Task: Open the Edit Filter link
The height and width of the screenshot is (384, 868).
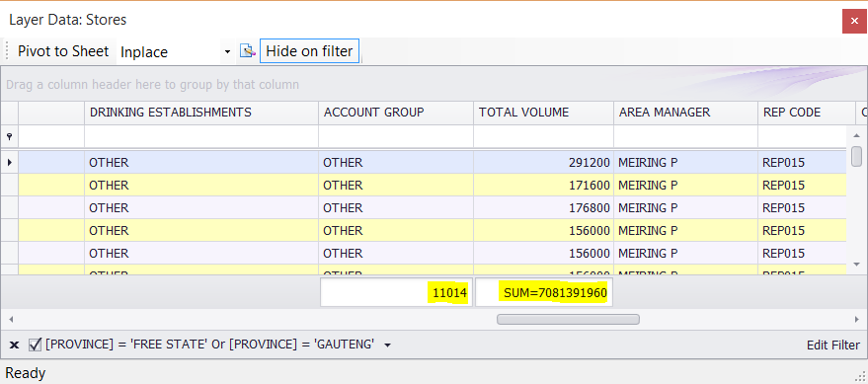Action: click(x=833, y=346)
